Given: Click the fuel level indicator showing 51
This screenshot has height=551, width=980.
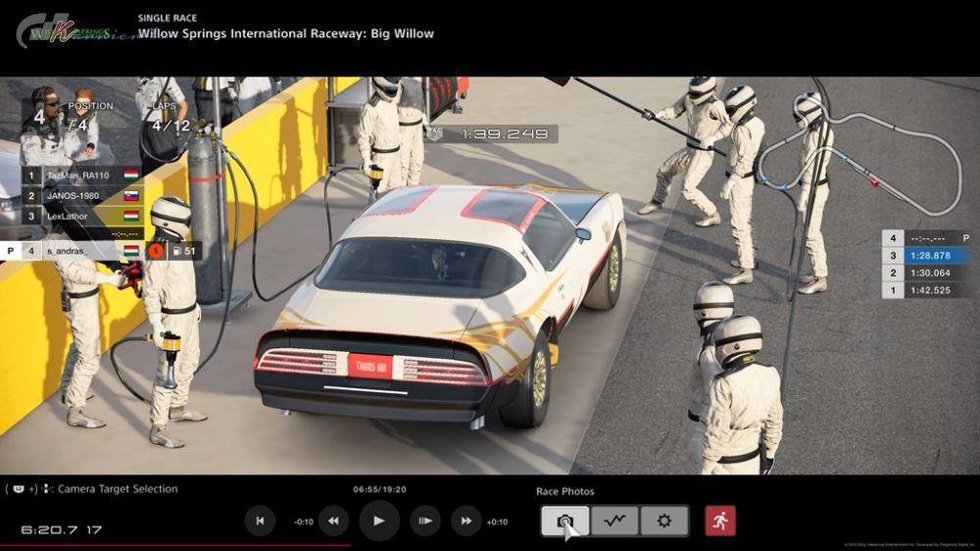Looking at the screenshot, I should coord(184,251).
